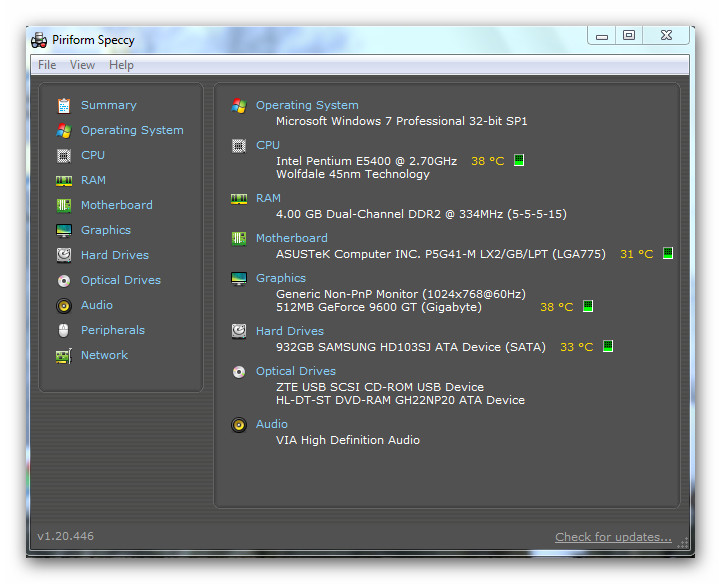Open the Help menu
The height and width of the screenshot is (584, 721).
pos(121,65)
